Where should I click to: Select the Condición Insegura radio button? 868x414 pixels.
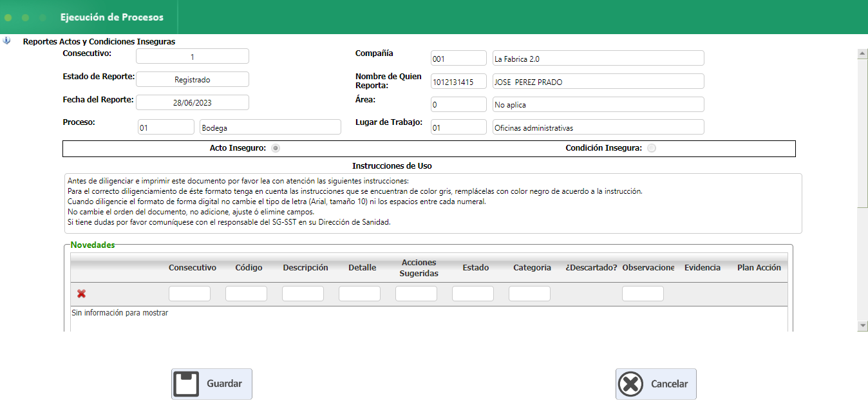pyautogui.click(x=652, y=148)
